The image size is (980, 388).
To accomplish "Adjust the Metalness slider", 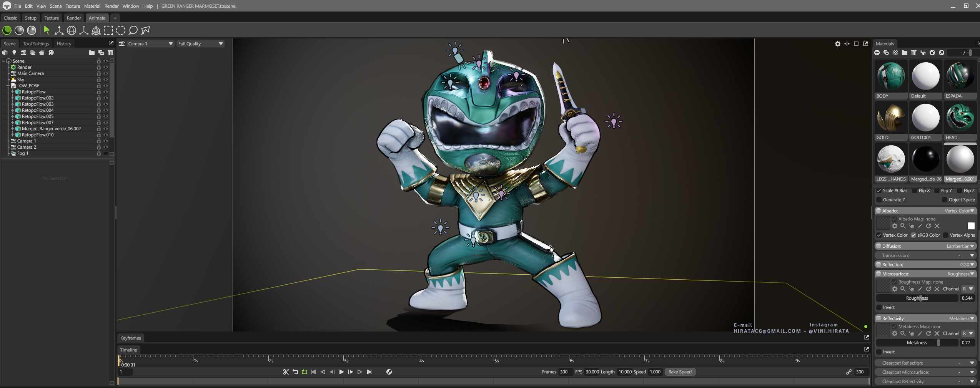I will click(917, 343).
